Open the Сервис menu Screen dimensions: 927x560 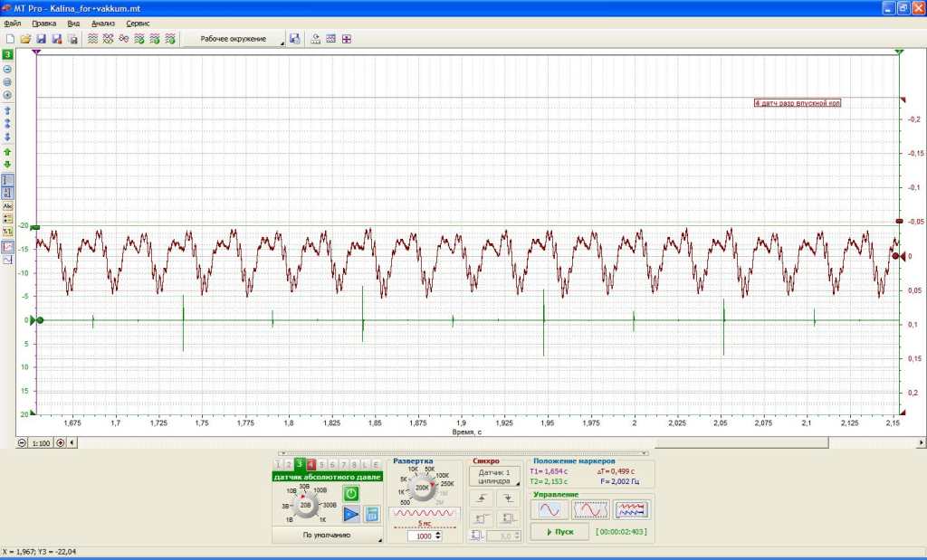[x=138, y=24]
